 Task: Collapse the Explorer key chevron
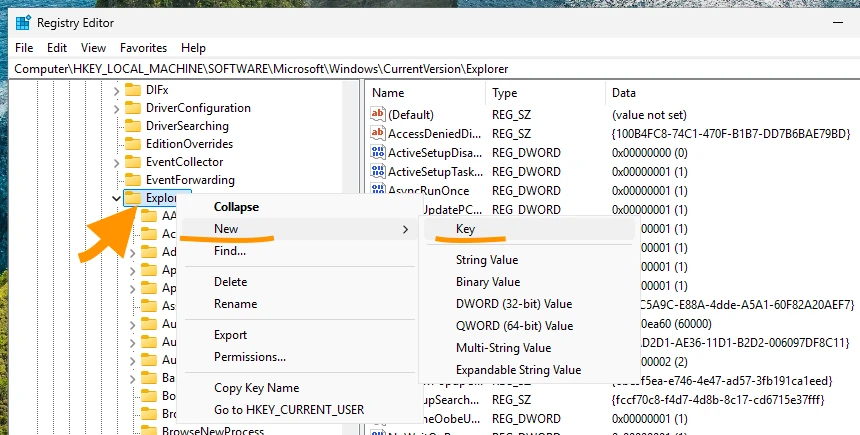[116, 199]
